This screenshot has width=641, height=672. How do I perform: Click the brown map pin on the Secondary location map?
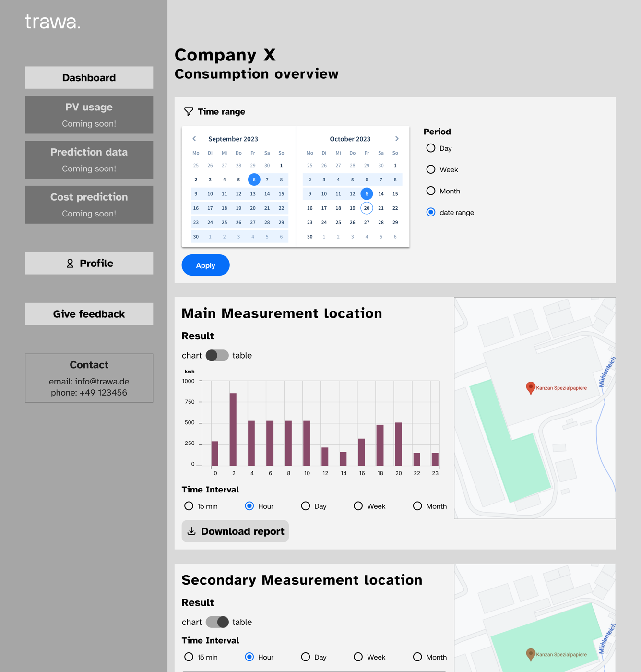click(x=530, y=654)
